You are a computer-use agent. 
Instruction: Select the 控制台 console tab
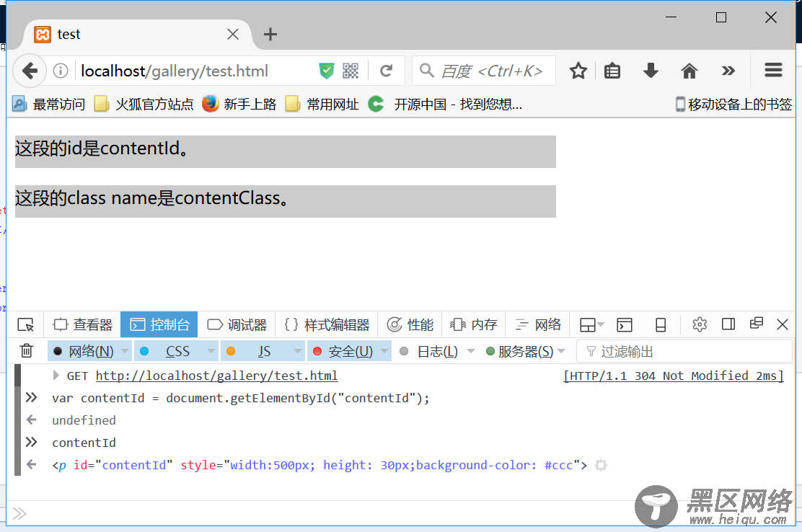click(x=159, y=324)
